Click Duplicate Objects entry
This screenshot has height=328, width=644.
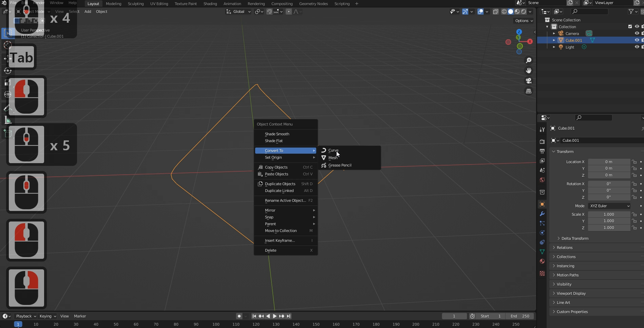click(286, 184)
